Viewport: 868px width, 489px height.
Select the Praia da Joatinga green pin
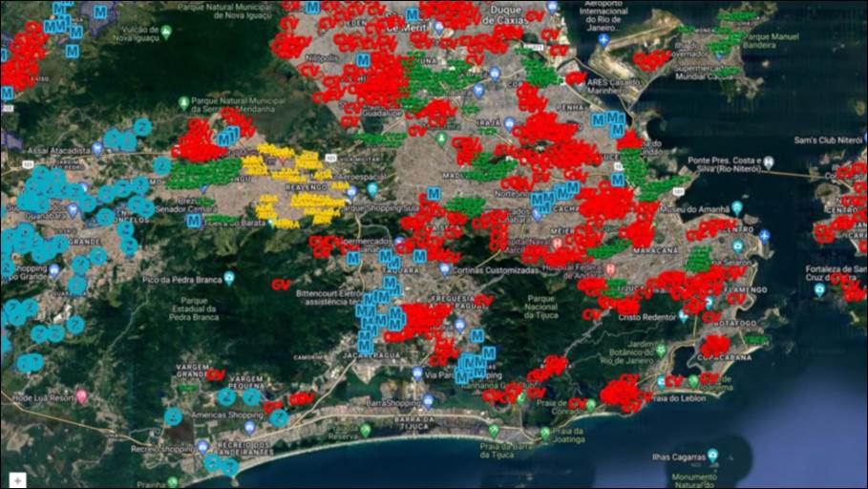(x=544, y=433)
